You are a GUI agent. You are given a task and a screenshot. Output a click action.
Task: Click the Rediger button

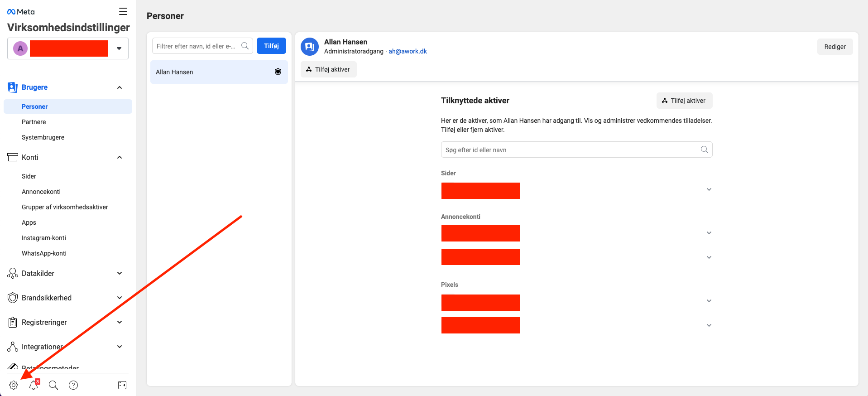(x=835, y=47)
